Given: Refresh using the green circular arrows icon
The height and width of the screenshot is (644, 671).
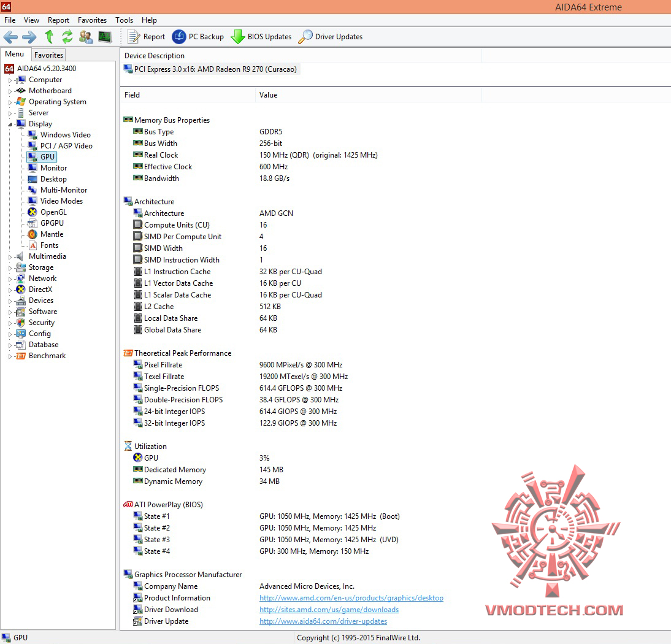Looking at the screenshot, I should 67,37.
